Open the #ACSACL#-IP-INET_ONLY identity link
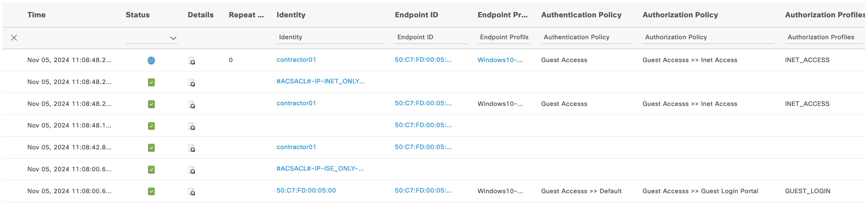Screen dimensions: 868x204 (x=320, y=81)
